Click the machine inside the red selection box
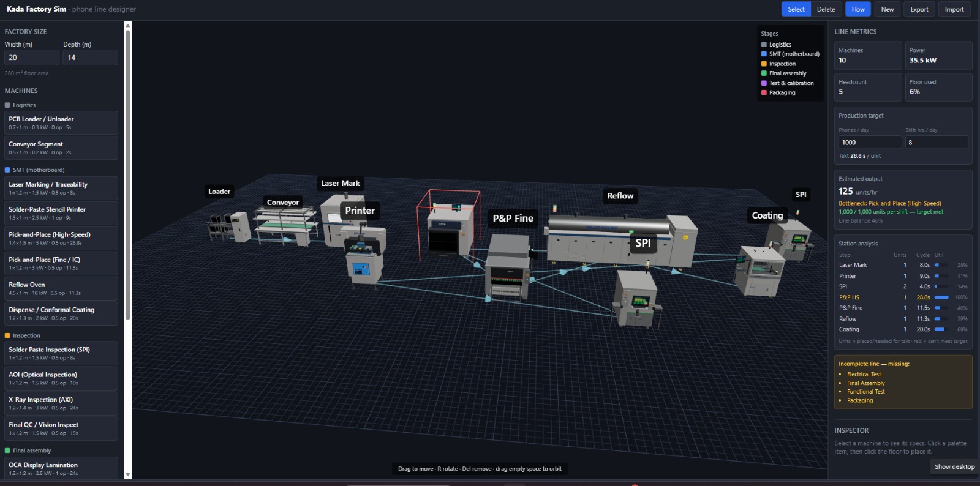This screenshot has width=980, height=486. pos(450,230)
